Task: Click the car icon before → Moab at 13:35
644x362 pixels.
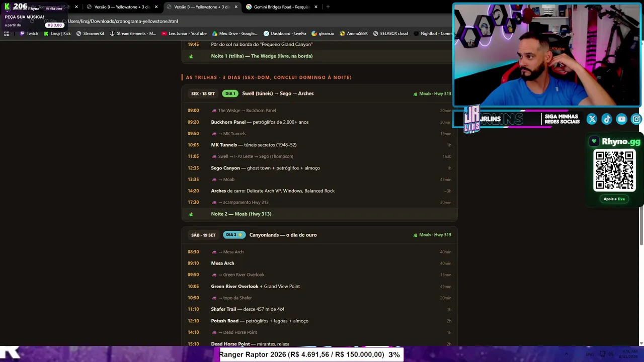Action: point(214,179)
